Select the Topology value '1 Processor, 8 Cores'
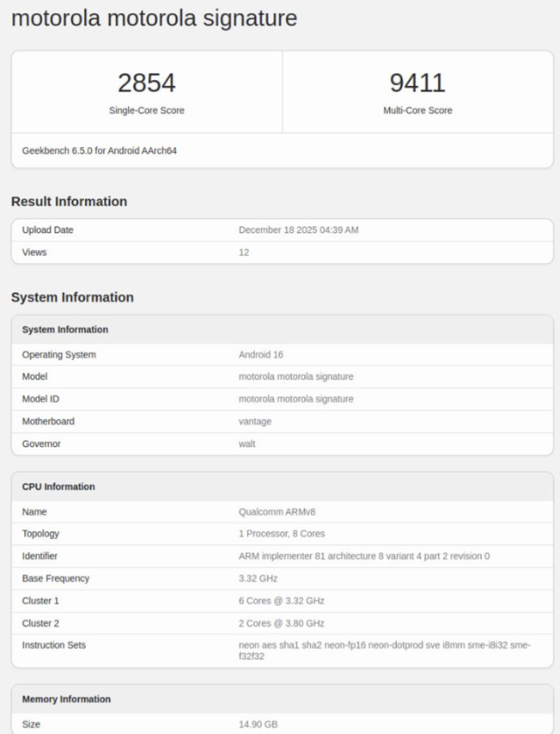Image resolution: width=560 pixels, height=734 pixels. (x=282, y=534)
